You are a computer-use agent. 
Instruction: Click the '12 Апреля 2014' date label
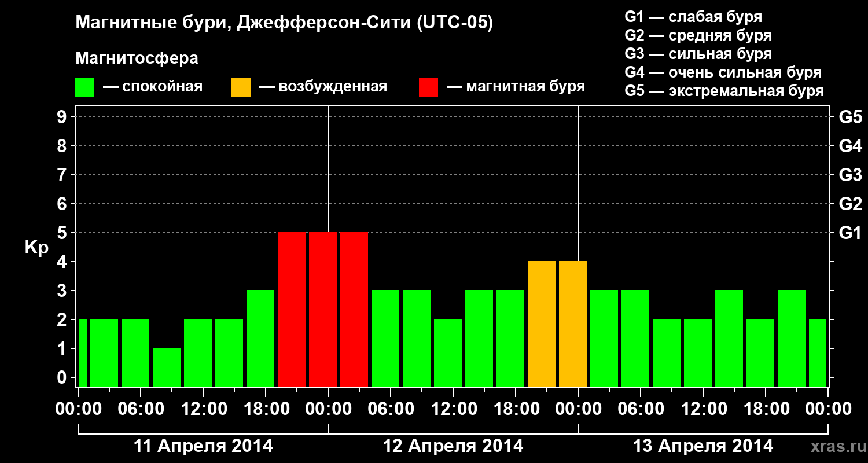[453, 446]
